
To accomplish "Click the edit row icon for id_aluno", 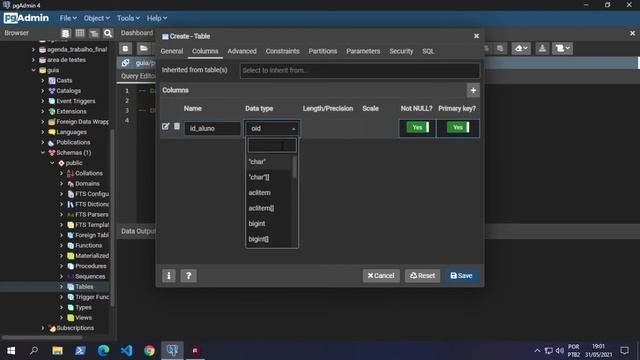I will click(165, 127).
